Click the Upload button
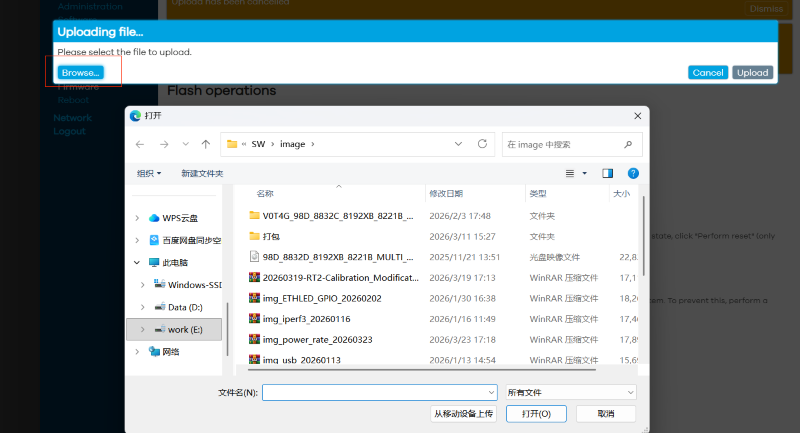800x433 pixels. coord(752,72)
